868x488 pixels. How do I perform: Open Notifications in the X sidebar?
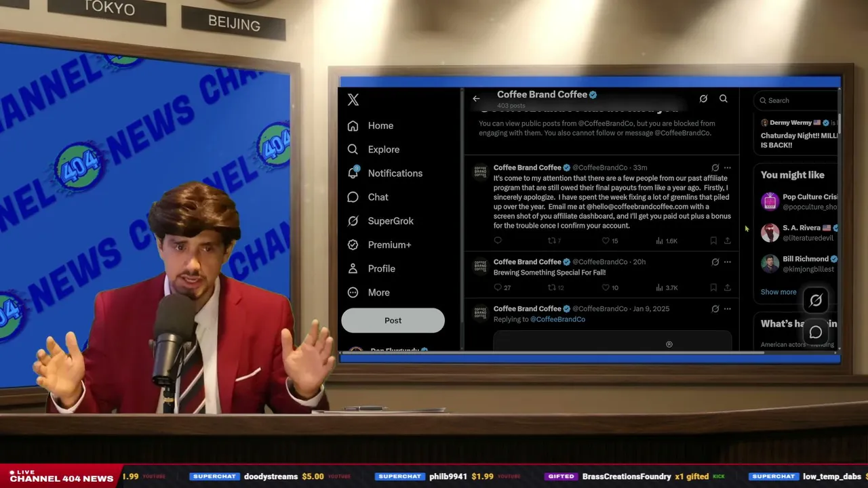(x=384, y=173)
